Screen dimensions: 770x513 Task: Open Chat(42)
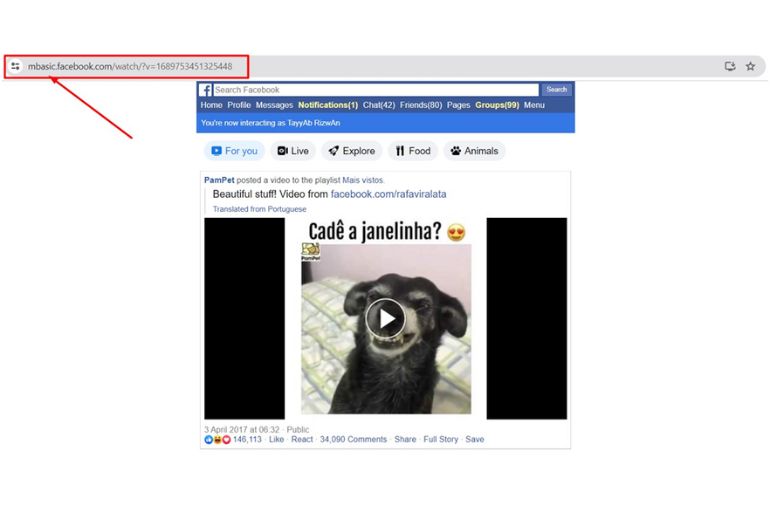pos(379,105)
